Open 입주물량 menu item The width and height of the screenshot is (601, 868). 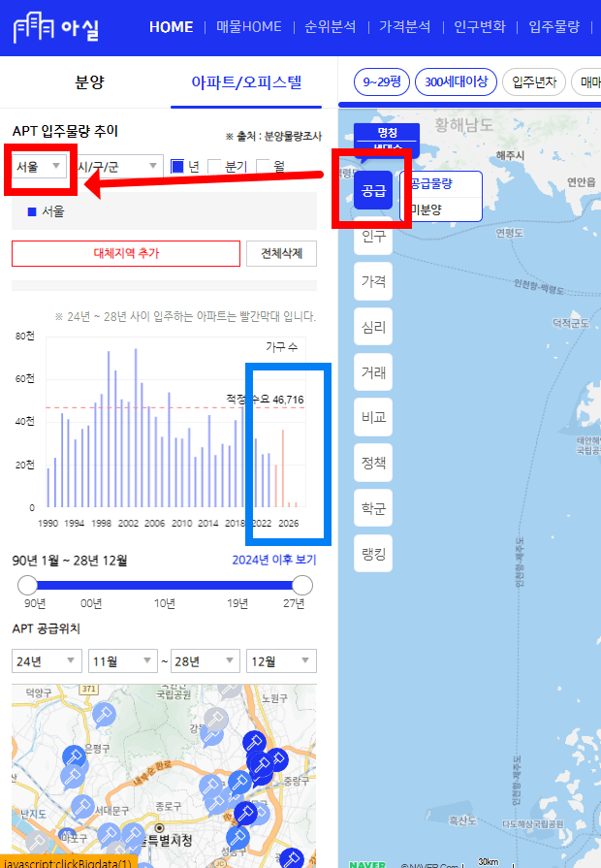click(x=554, y=26)
